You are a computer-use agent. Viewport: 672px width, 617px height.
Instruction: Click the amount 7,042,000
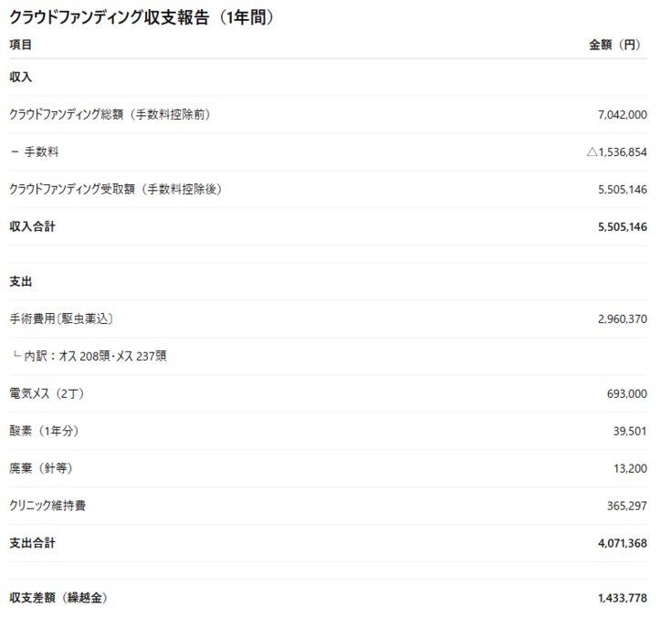622,115
